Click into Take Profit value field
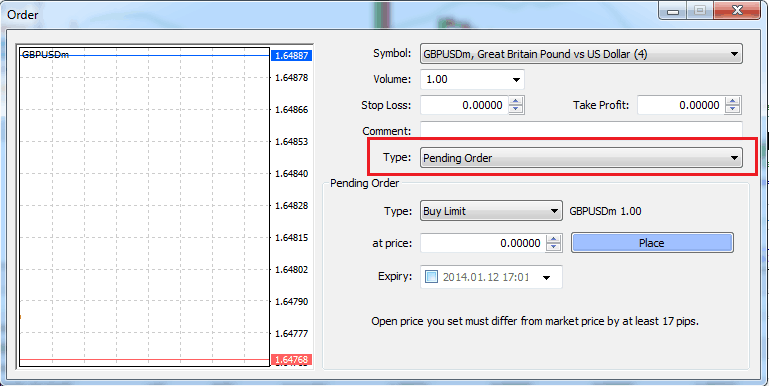 (681, 105)
